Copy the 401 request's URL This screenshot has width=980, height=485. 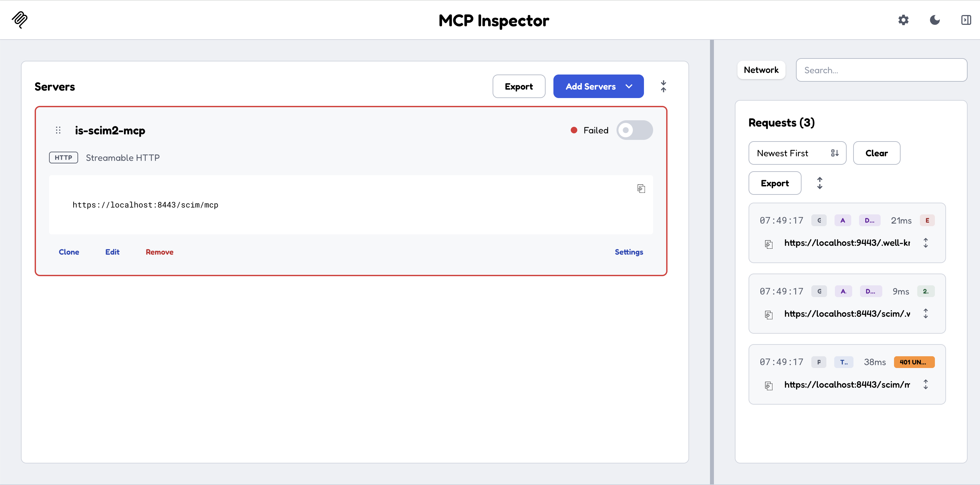(x=769, y=386)
